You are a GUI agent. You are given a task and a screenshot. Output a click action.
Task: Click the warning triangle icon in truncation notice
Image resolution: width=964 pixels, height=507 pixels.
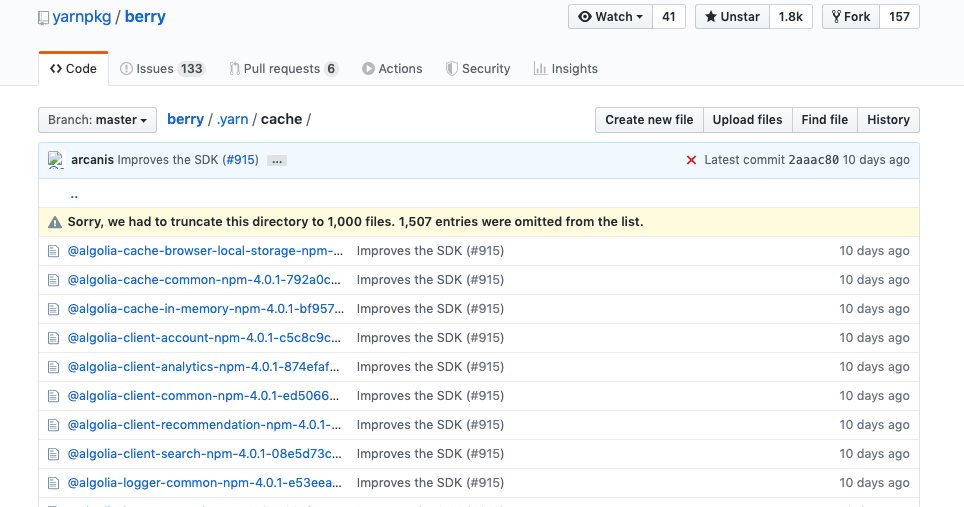point(55,222)
